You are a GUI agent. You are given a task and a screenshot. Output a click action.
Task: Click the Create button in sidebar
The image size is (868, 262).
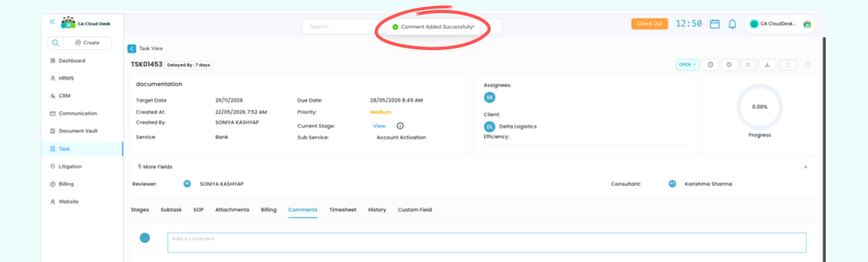[87, 42]
